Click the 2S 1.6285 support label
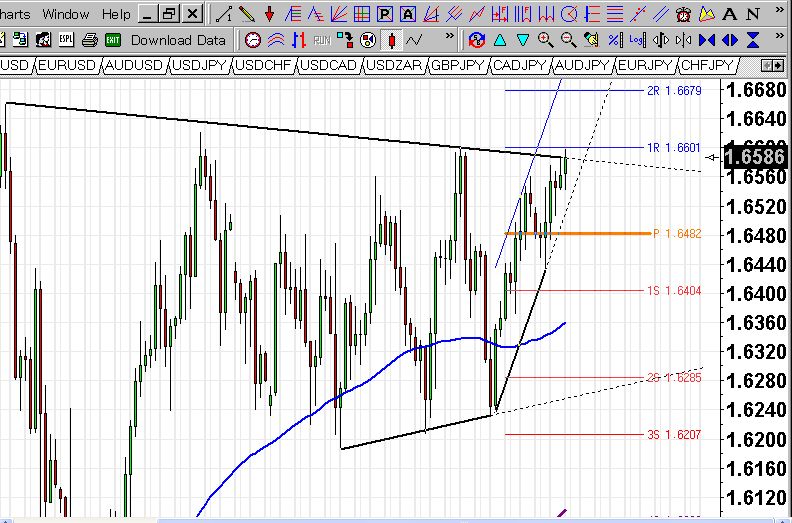 coord(674,377)
